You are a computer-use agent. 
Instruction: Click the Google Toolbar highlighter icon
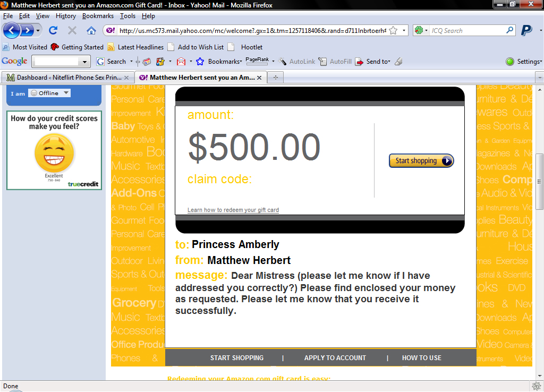click(x=398, y=62)
